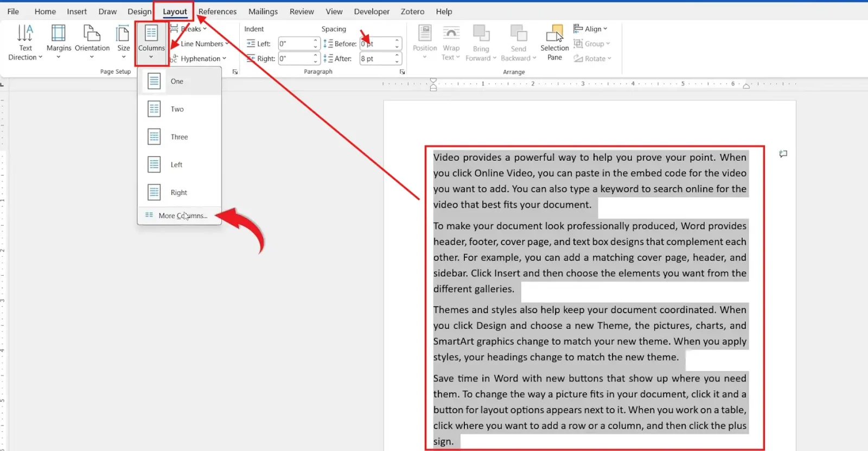Viewport: 868px width, 451px height.
Task: Select the Right column layout
Action: click(180, 192)
